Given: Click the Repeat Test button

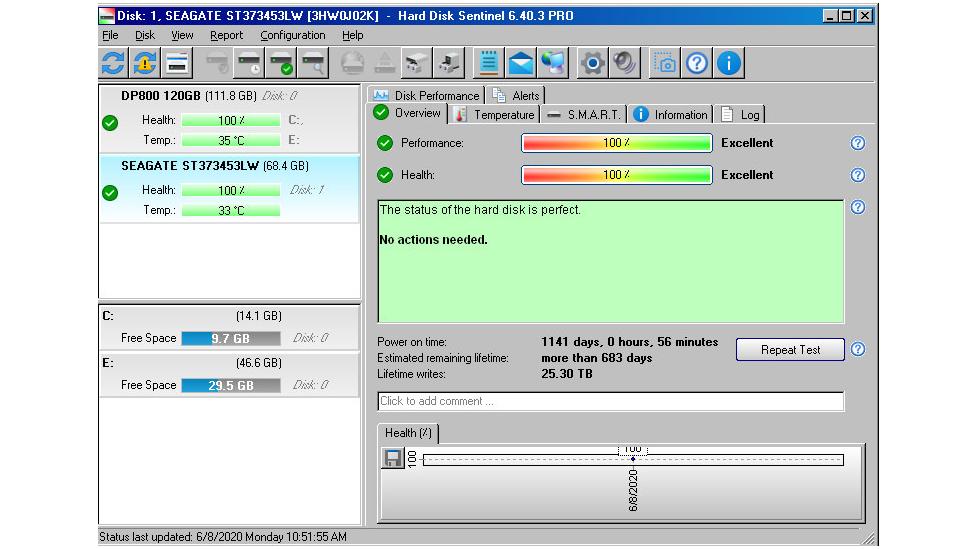Looking at the screenshot, I should click(x=790, y=350).
